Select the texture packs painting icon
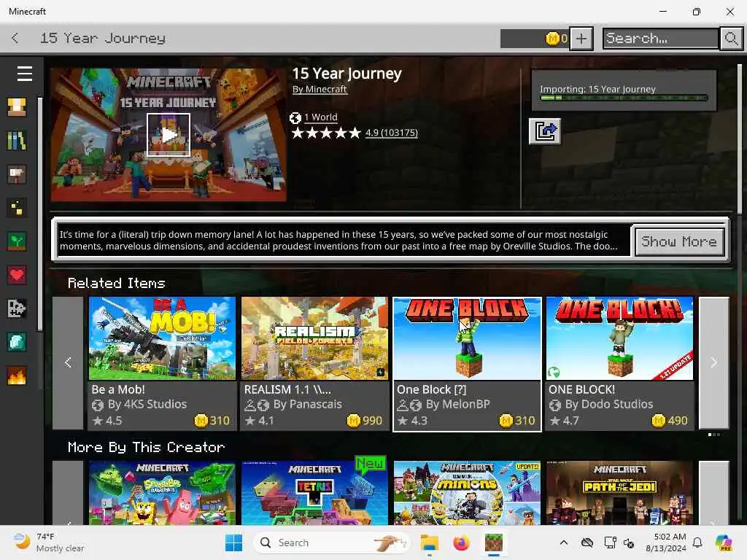The image size is (747, 560). tap(17, 174)
